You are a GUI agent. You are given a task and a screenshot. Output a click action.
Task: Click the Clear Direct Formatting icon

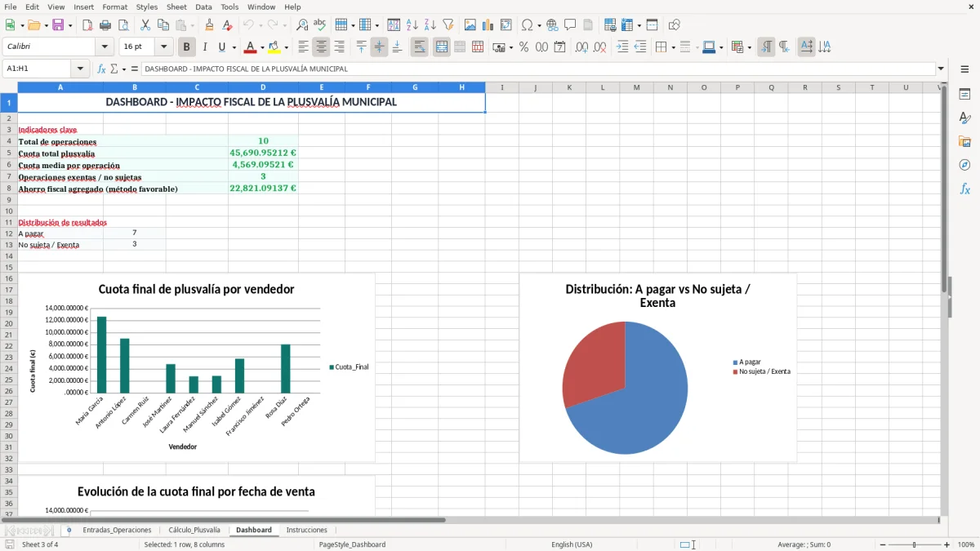point(228,25)
